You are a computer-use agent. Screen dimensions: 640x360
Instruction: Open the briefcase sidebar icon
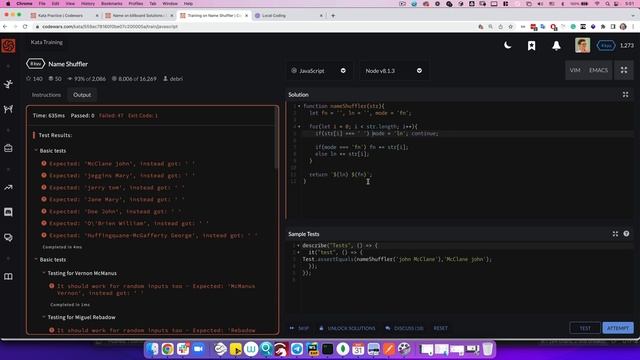click(8, 148)
